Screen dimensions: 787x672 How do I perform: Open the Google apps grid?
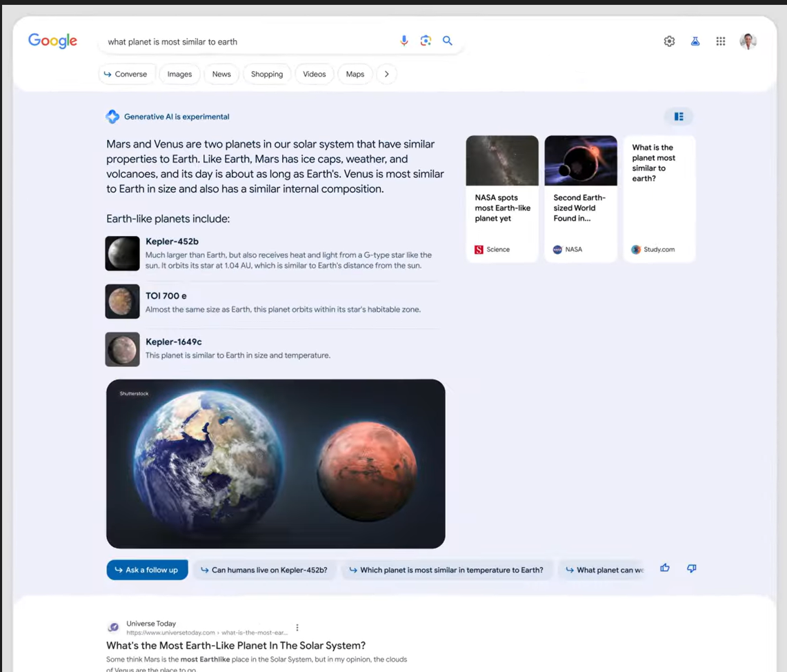tap(721, 41)
